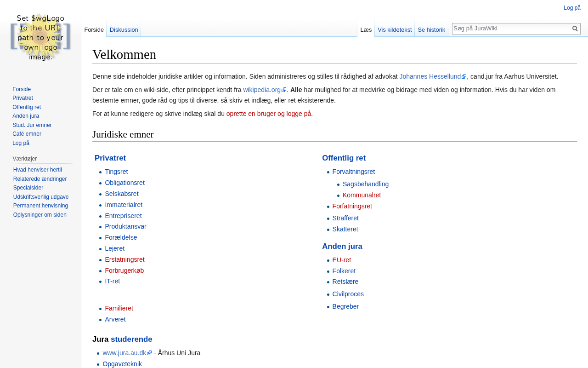Image resolution: width=588 pixels, height=368 pixels.
Task: Open the Forside tab
Action: click(x=94, y=29)
